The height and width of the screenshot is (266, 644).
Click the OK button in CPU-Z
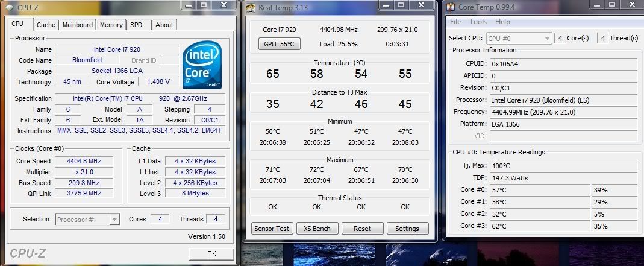point(211,254)
